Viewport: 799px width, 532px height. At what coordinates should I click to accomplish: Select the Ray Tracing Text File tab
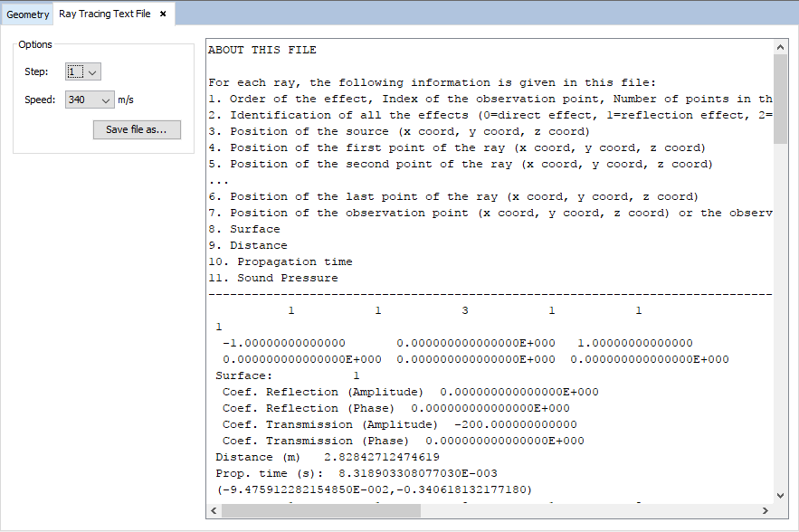click(104, 14)
